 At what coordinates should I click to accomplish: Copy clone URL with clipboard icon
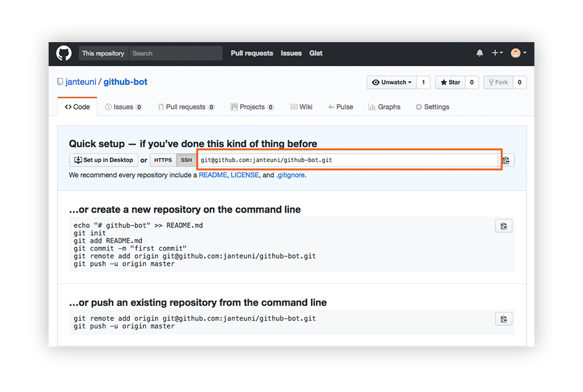click(506, 160)
